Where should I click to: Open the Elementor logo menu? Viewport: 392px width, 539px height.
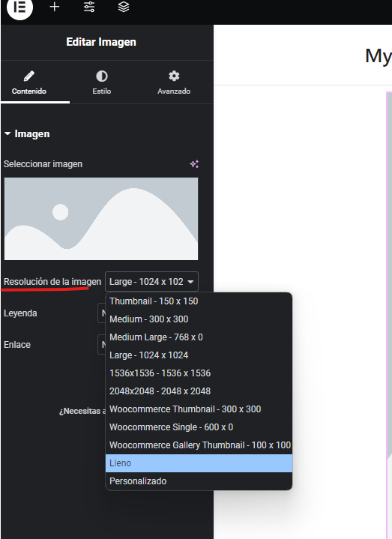click(x=19, y=7)
